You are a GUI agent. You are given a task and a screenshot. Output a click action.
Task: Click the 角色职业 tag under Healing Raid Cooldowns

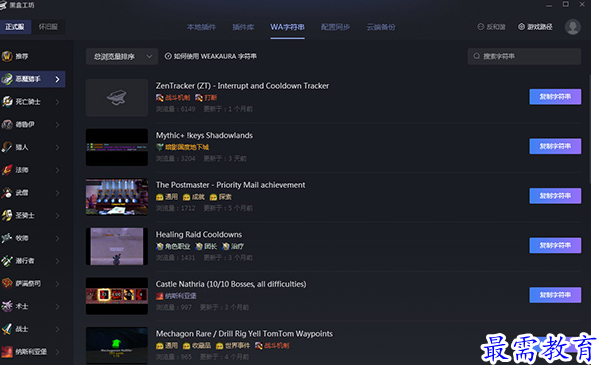tap(173, 247)
